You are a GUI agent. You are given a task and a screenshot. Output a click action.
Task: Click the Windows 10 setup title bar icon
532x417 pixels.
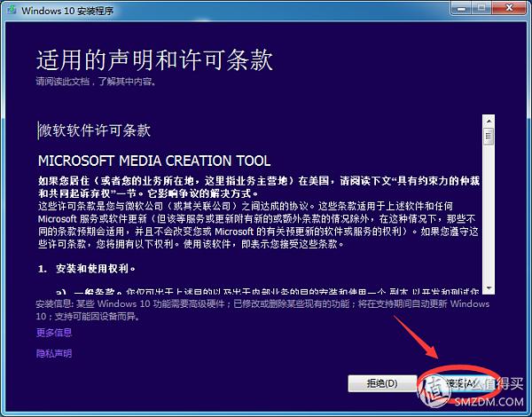(12, 10)
